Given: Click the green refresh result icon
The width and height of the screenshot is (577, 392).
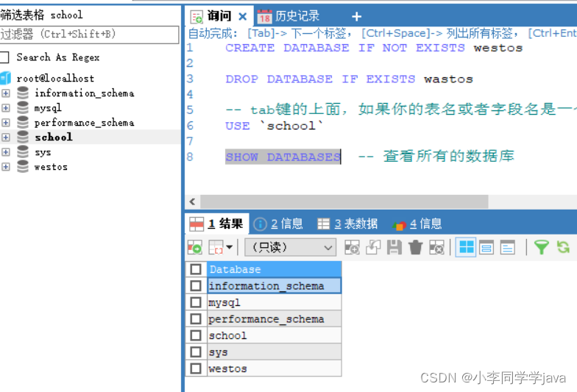Looking at the screenshot, I should pyautogui.click(x=563, y=247).
